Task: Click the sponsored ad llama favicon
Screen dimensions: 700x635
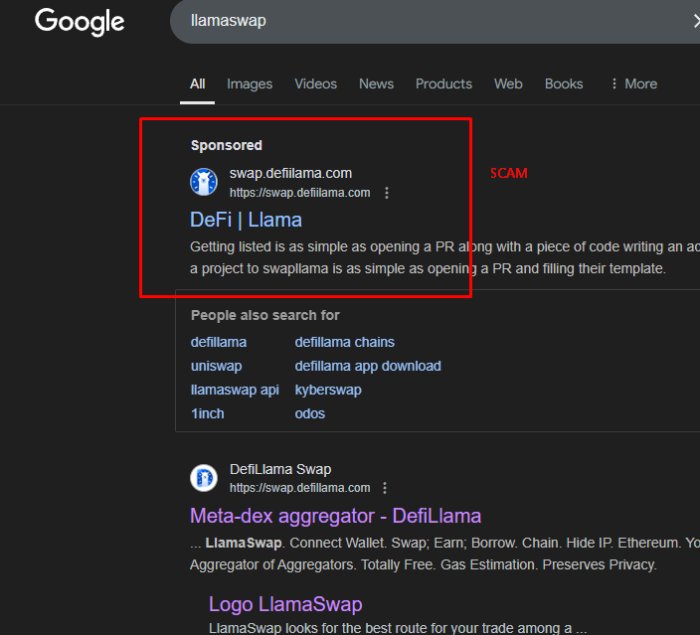Action: 204,182
